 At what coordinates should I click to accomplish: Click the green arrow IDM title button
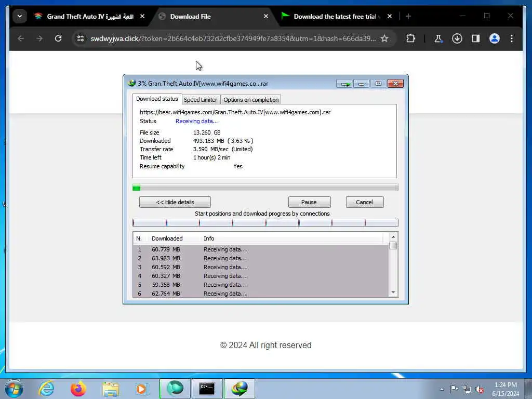[x=344, y=84]
